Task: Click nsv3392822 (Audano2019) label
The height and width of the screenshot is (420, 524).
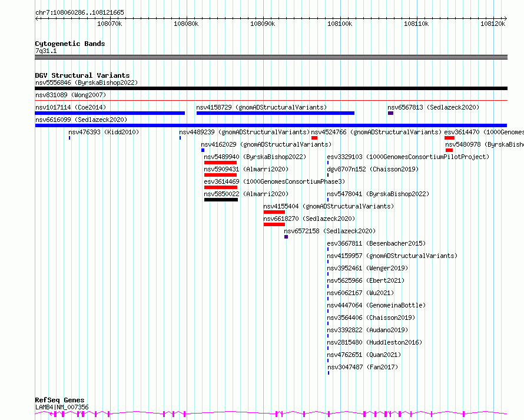Action: point(367,330)
